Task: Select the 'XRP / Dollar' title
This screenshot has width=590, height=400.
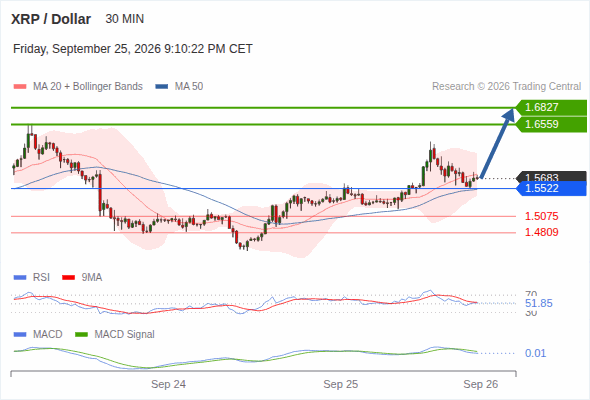Action: (x=51, y=19)
